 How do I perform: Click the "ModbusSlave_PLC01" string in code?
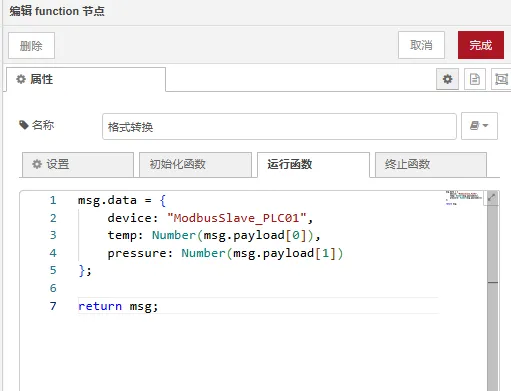pyautogui.click(x=237, y=218)
